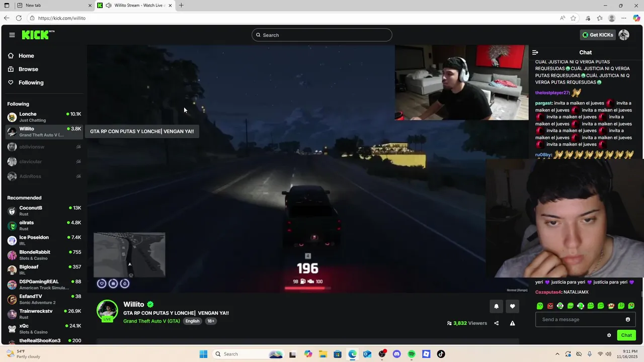644x362 pixels.
Task: Open TikTok from the taskbar
Action: click(x=441, y=354)
